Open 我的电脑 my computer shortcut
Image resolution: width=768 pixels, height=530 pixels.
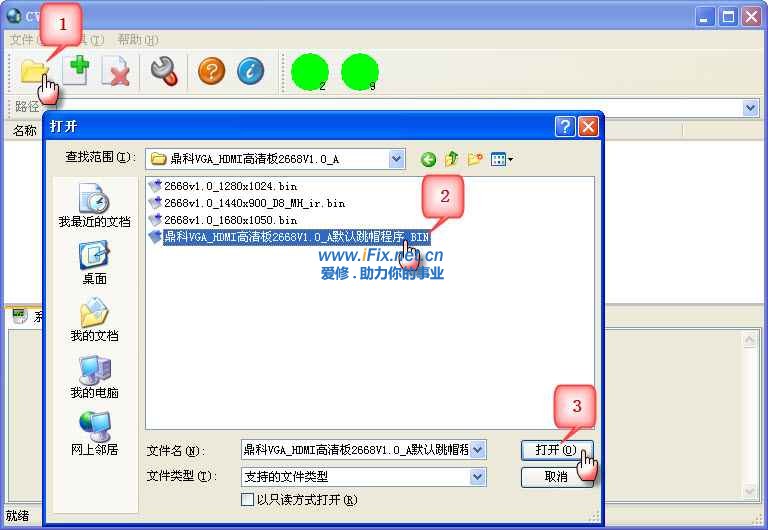point(94,376)
